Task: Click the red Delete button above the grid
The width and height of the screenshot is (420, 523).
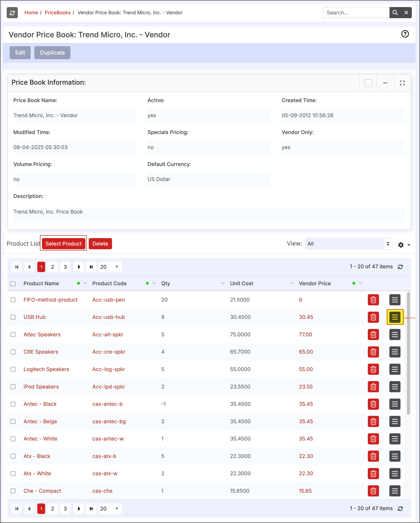Action: click(x=100, y=243)
